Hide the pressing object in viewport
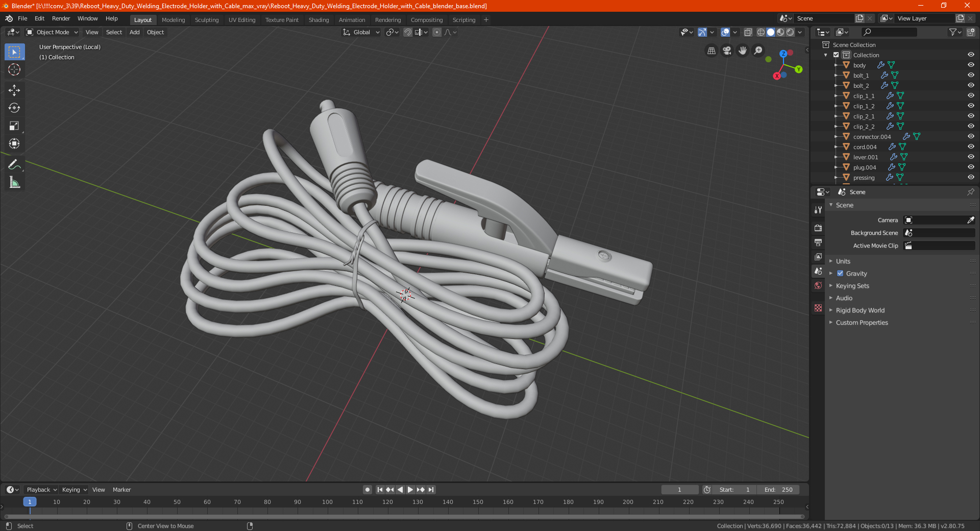The width and height of the screenshot is (980, 531). (971, 178)
